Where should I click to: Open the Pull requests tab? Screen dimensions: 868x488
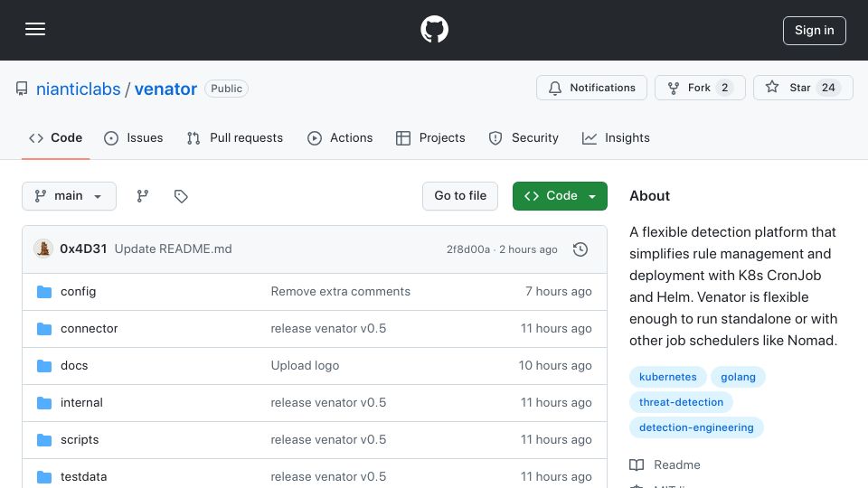click(235, 137)
